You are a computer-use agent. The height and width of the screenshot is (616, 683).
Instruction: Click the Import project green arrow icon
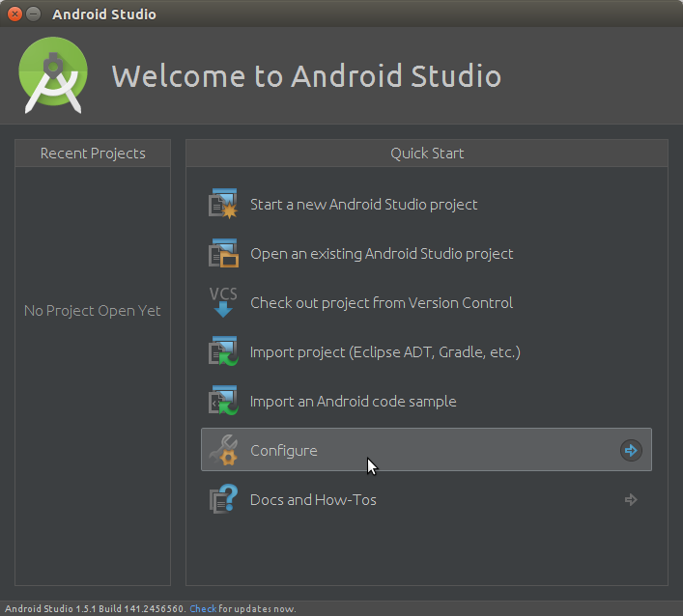(x=223, y=350)
